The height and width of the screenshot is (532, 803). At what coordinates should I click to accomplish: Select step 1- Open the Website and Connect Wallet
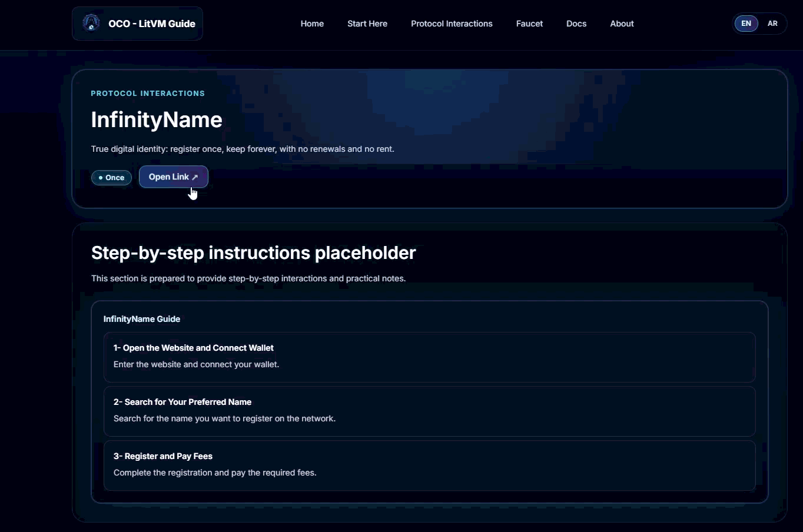(x=429, y=357)
